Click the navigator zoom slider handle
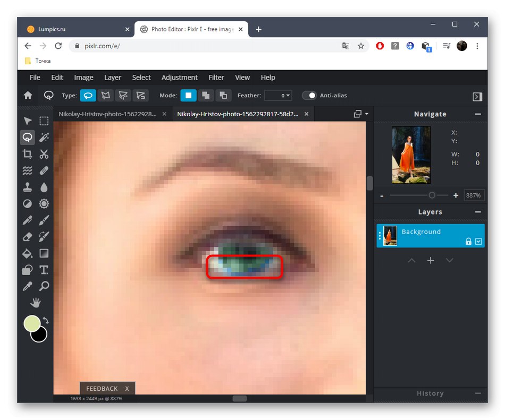Screen dimensions: 505x420 [432, 195]
